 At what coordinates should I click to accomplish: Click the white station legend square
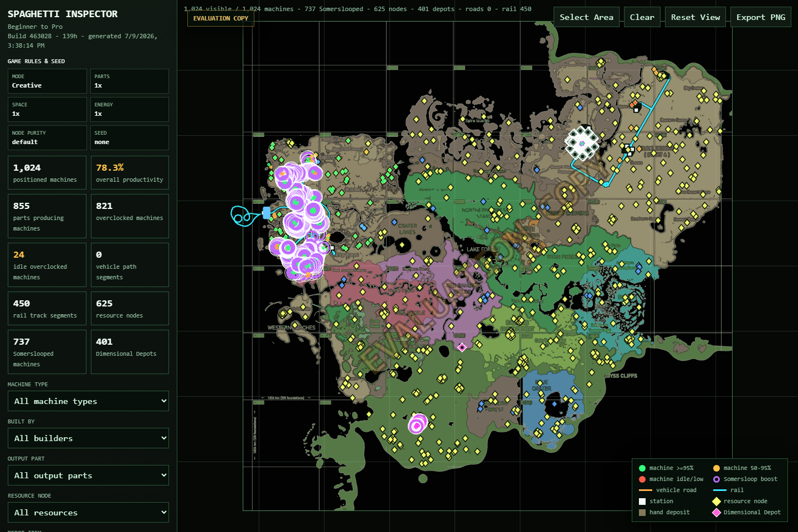[x=642, y=502]
